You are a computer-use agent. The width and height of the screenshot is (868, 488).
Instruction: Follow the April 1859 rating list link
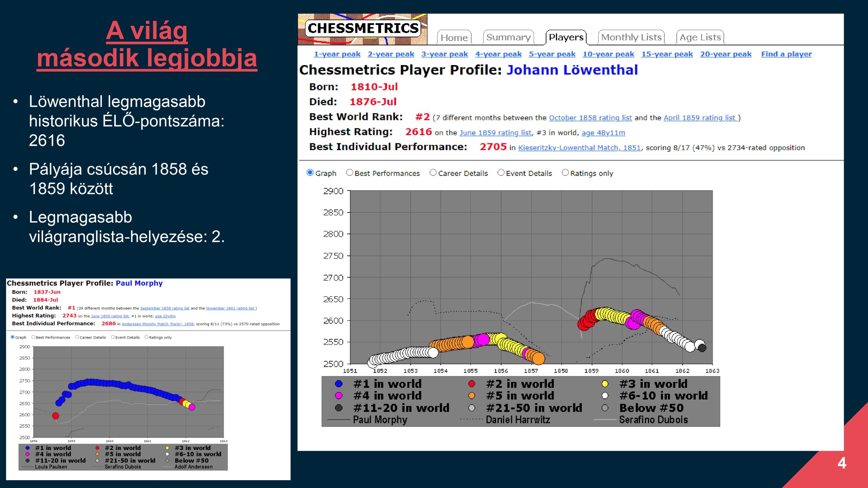tap(700, 118)
